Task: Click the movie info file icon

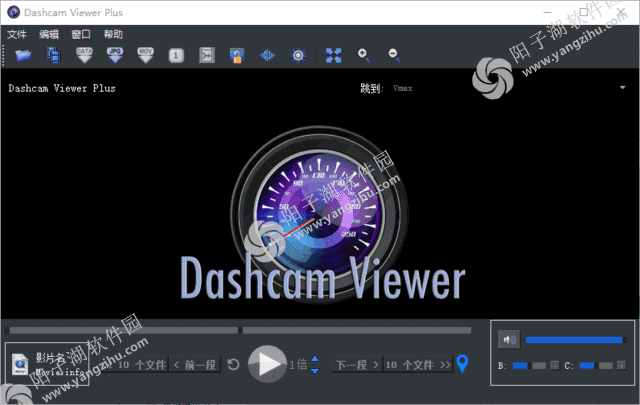Action: (x=20, y=364)
